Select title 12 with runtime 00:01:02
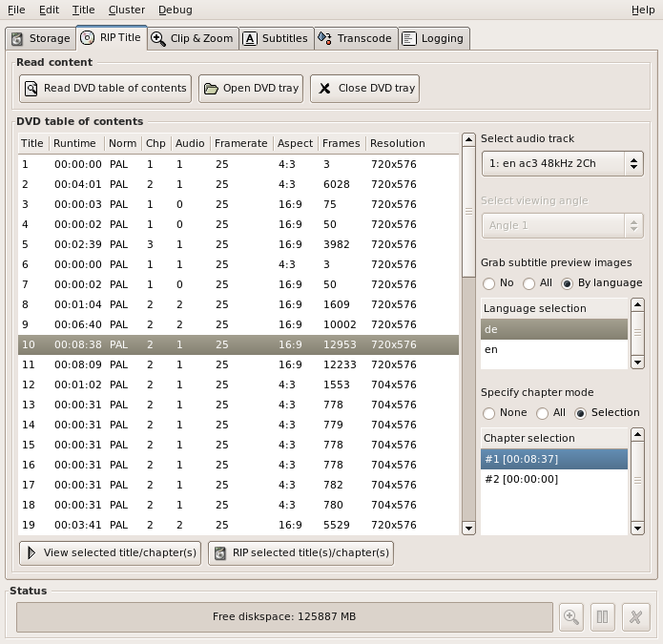Viewport: 663px width, 644px height. (x=238, y=384)
